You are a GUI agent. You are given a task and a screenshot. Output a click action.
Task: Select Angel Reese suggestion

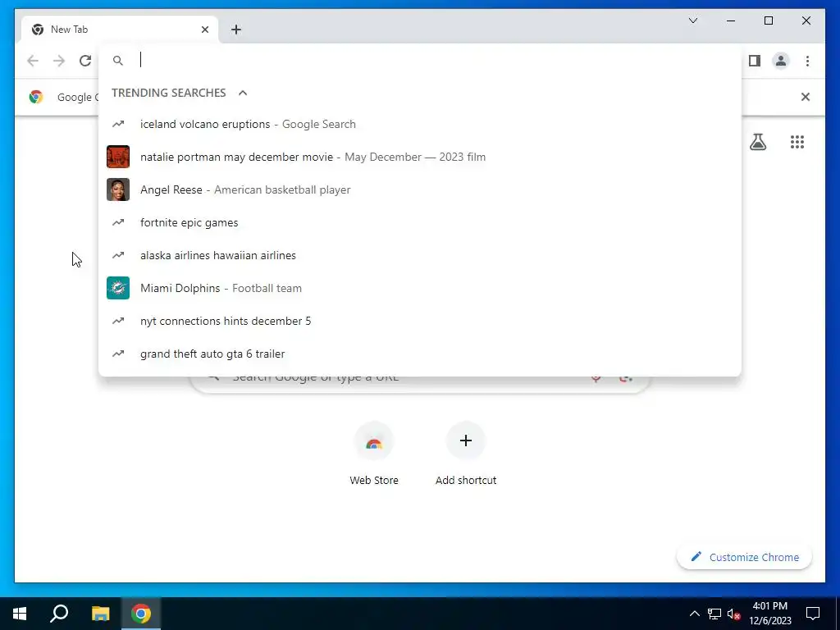tap(420, 189)
